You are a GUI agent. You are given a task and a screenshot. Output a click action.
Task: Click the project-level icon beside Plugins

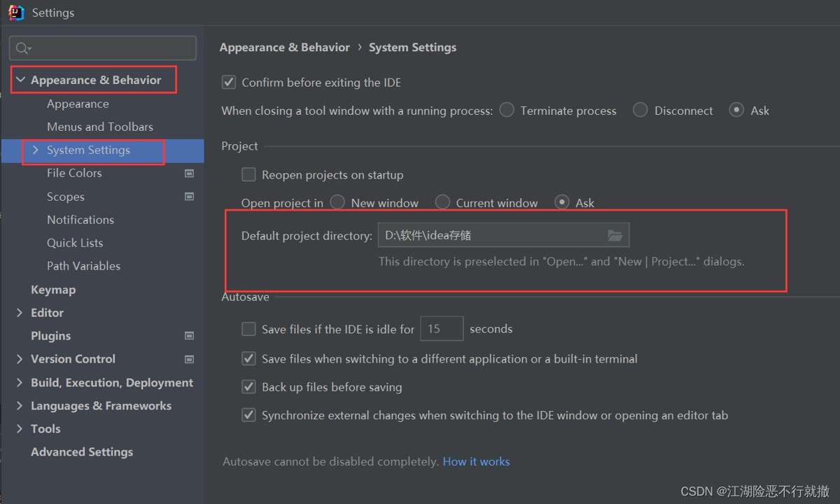[189, 336]
